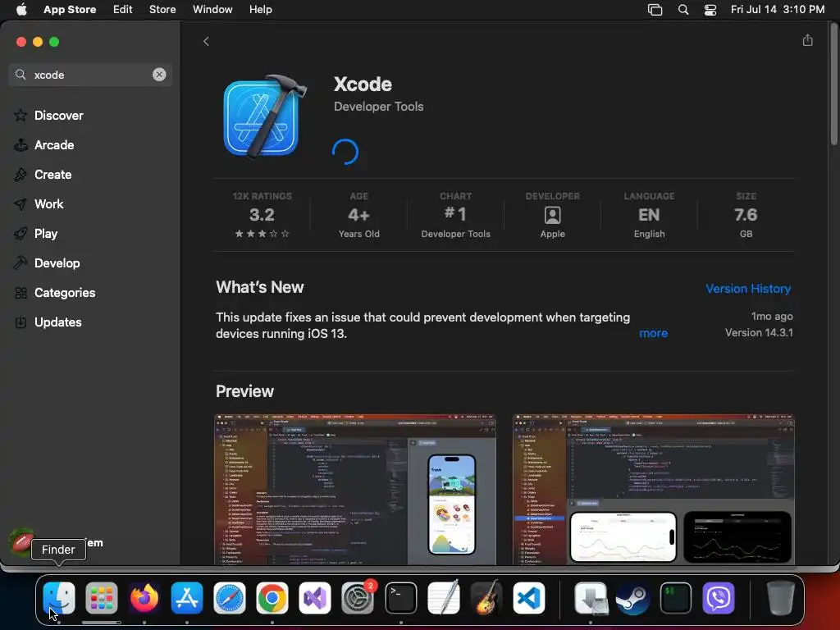Click the Version 14.3.1 text
This screenshot has width=840, height=630.
[x=759, y=333]
